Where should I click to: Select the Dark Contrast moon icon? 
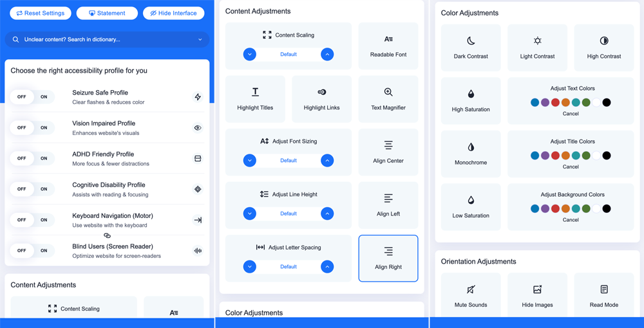point(471,41)
